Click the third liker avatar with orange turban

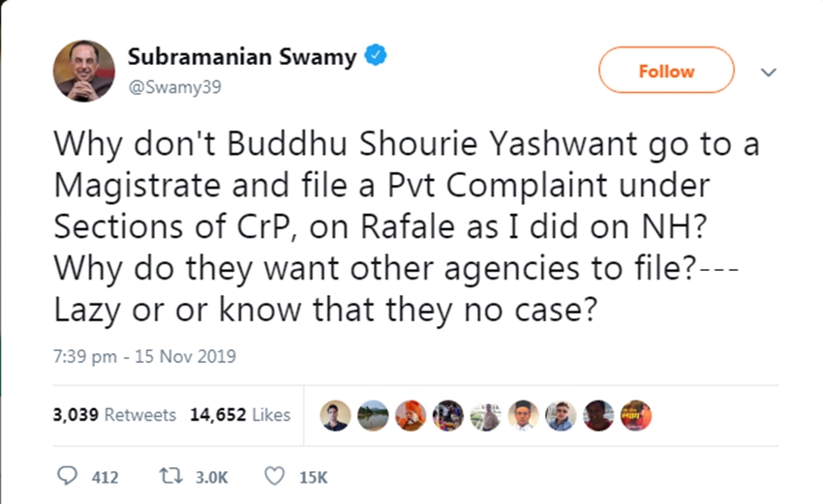(411, 416)
